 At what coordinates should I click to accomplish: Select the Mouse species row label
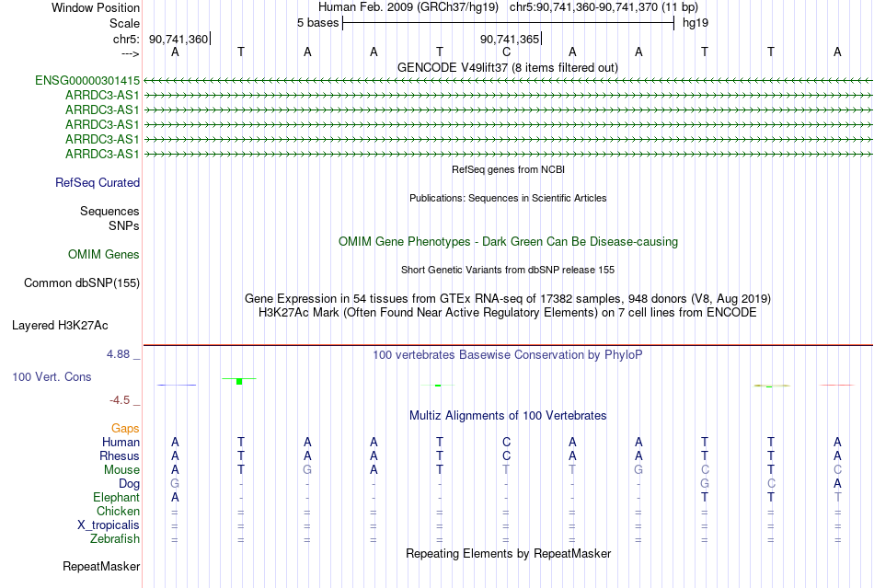click(x=122, y=470)
